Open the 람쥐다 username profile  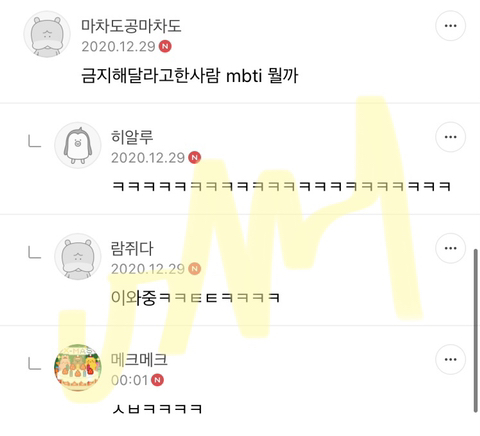click(x=132, y=248)
